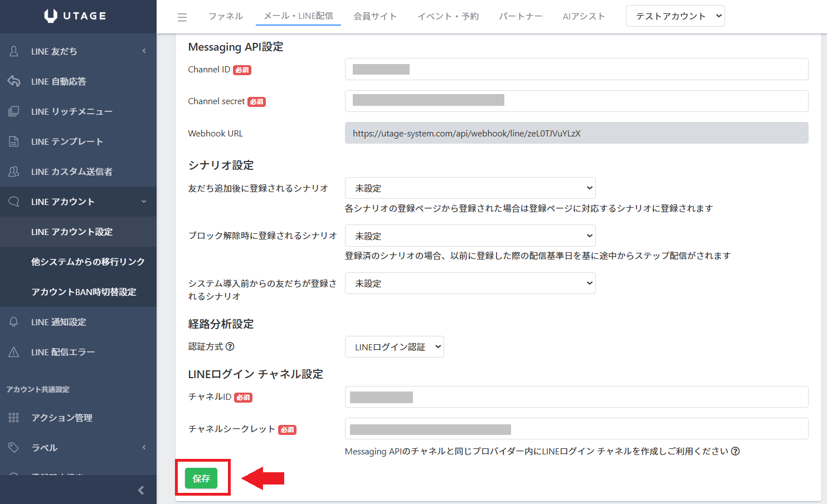This screenshot has width=827, height=504.
Task: Open the テストアカウント account selector
Action: [675, 16]
